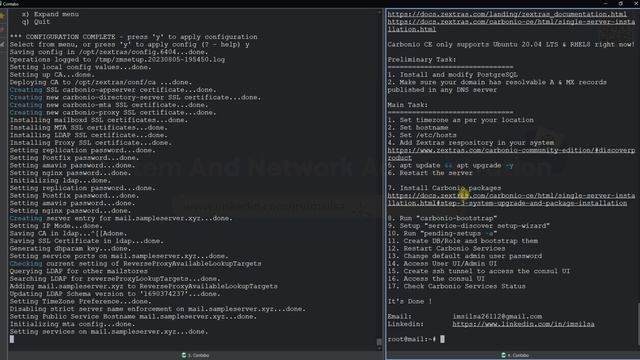Click 'Checking current setting of ReverseProxyAvailableLookupTargets' line
The width and height of the screenshot is (640, 360).
[x=136, y=264]
